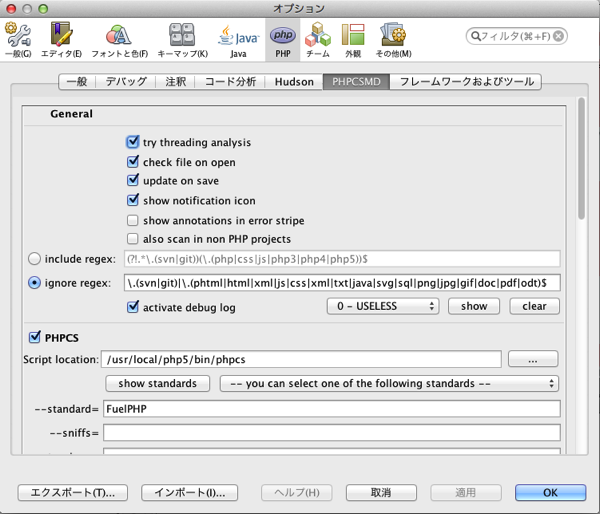Click into the include regex text field
The image size is (600, 514).
coord(342,259)
